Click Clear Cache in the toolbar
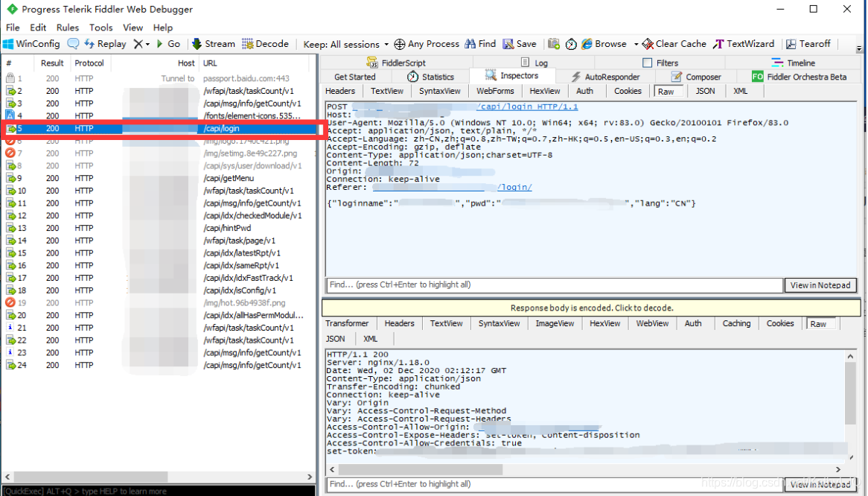Image resolution: width=868 pixels, height=496 pixels. coord(674,44)
